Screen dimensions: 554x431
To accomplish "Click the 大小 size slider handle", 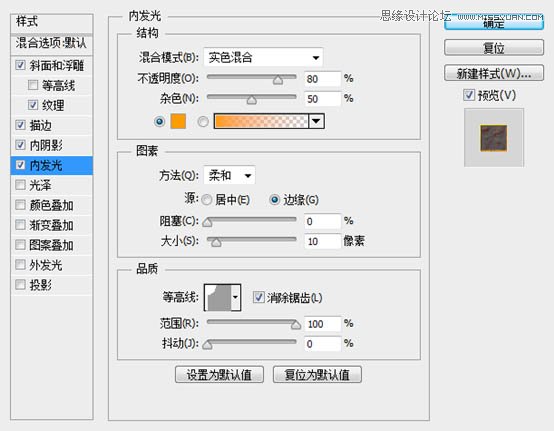I will coord(216,242).
